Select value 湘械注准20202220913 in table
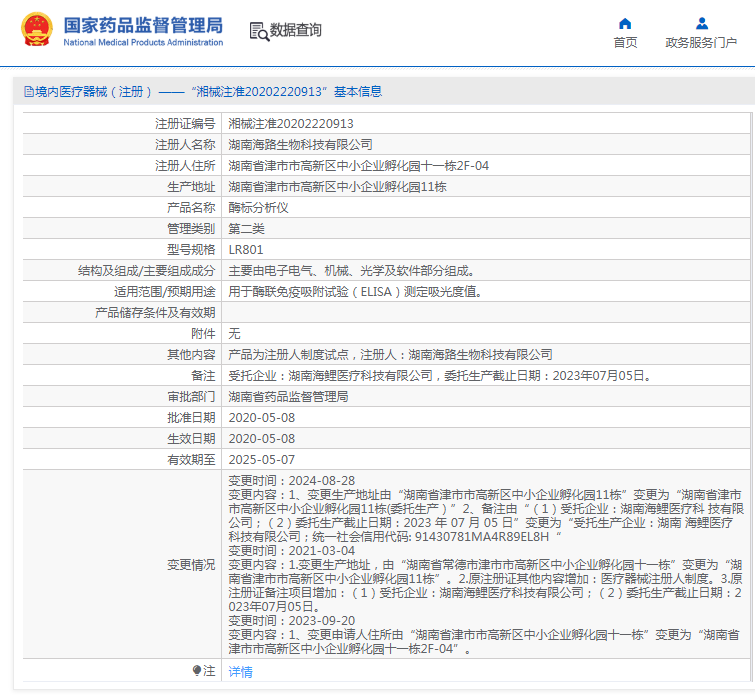755x696 pixels. coord(291,124)
